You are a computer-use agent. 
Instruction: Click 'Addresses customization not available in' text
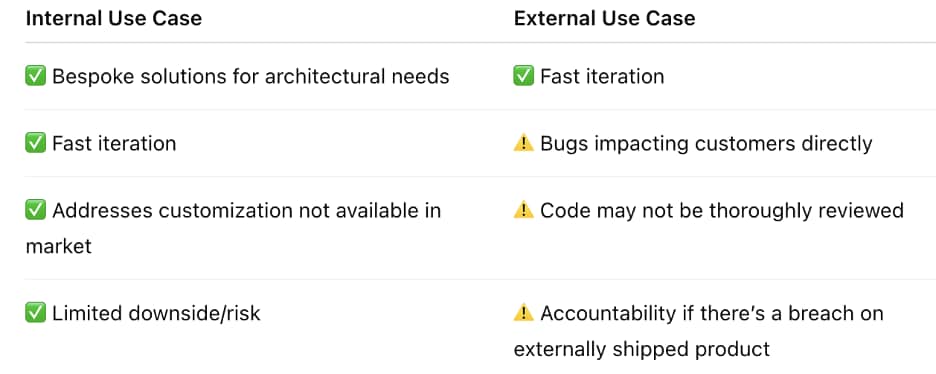coord(247,211)
